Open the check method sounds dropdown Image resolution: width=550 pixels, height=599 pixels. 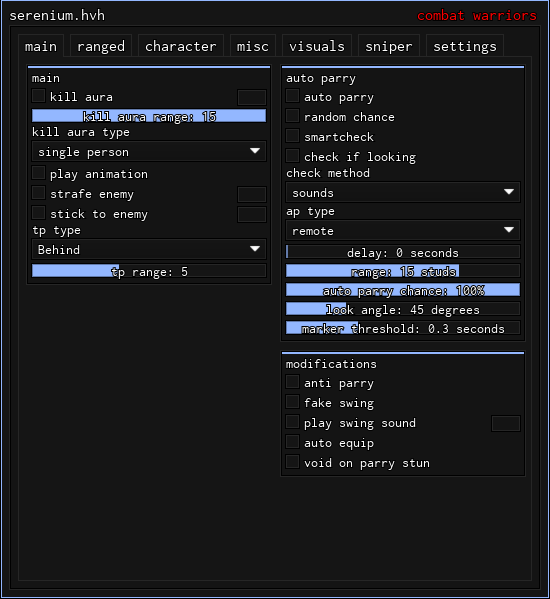[403, 192]
